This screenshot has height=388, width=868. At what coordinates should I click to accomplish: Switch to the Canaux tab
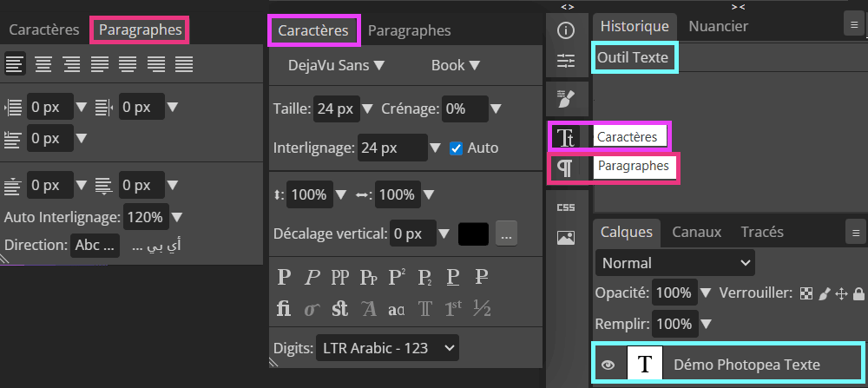pos(697,232)
